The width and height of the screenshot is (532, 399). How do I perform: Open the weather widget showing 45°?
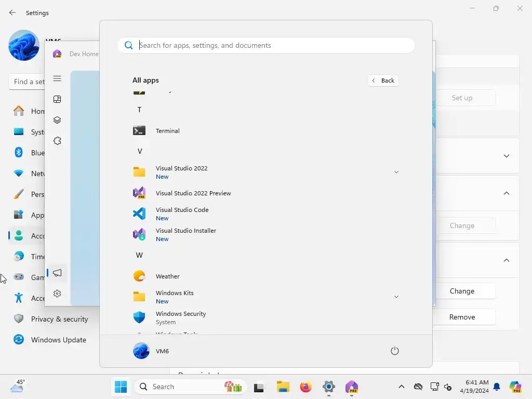click(17, 387)
